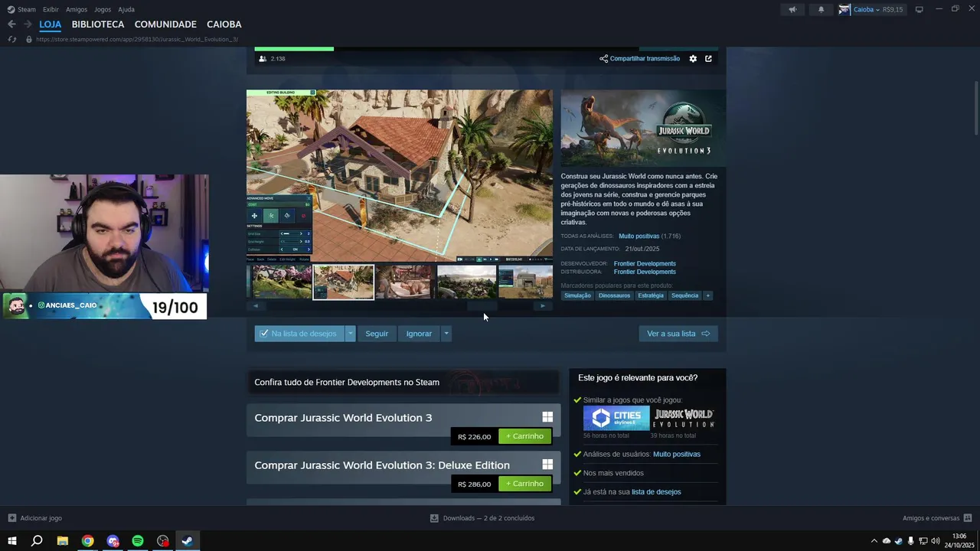Add Jurassic World Evolution 3 to cart

524,436
